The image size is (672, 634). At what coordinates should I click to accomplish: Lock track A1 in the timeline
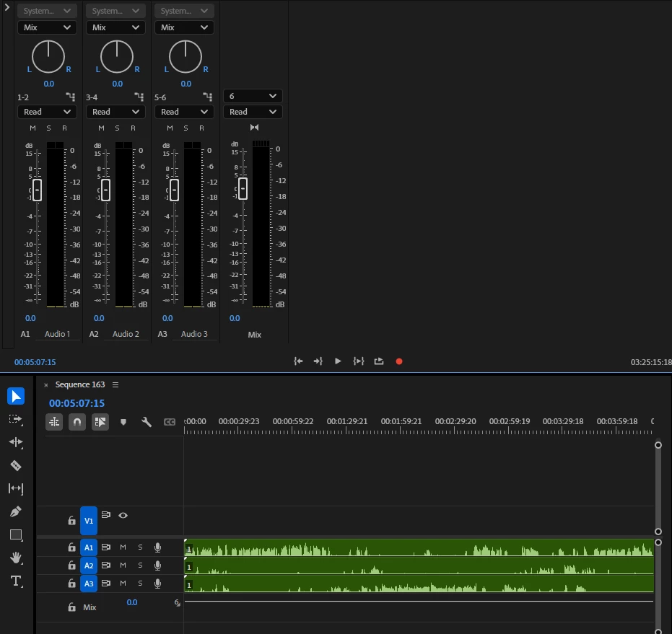click(71, 547)
